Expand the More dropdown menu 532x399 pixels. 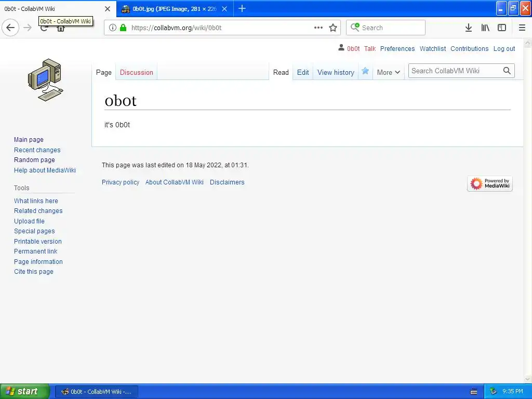pos(389,72)
